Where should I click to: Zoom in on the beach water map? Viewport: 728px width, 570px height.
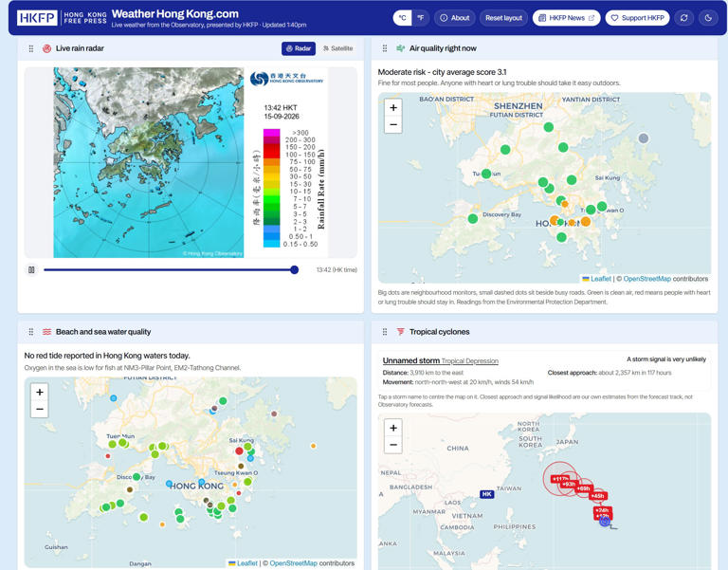tap(40, 392)
